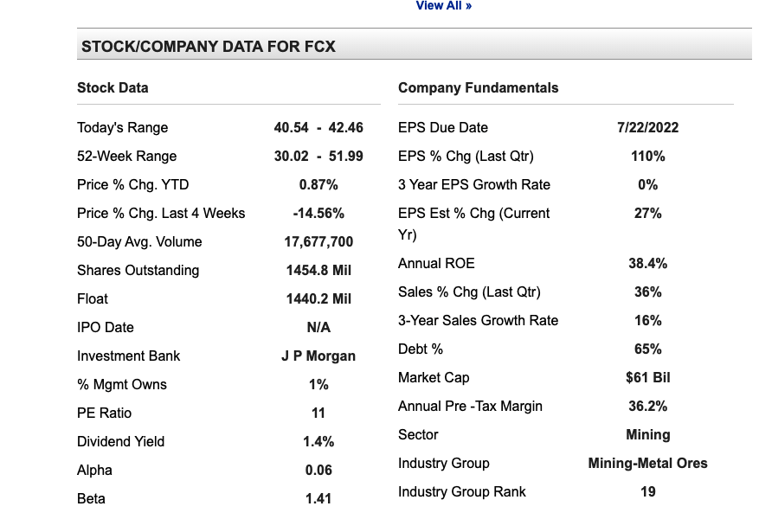Click the Annual ROE value 38.4%
This screenshot has height=532, width=759.
(647, 264)
